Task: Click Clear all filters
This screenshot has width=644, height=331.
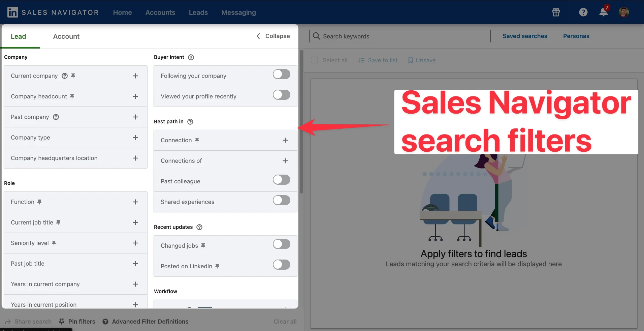Action: (x=285, y=322)
